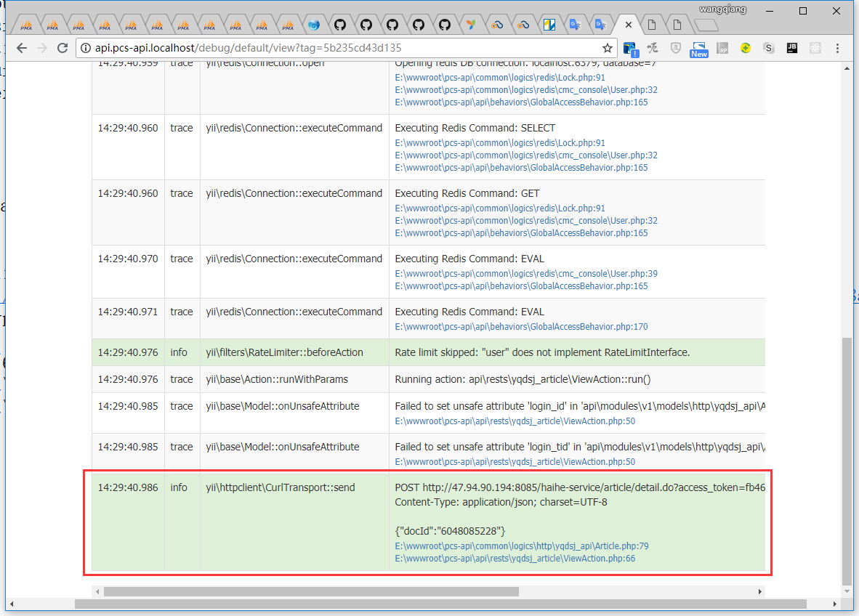
Task: Open the Article.php:79 trace link
Action: coord(521,546)
